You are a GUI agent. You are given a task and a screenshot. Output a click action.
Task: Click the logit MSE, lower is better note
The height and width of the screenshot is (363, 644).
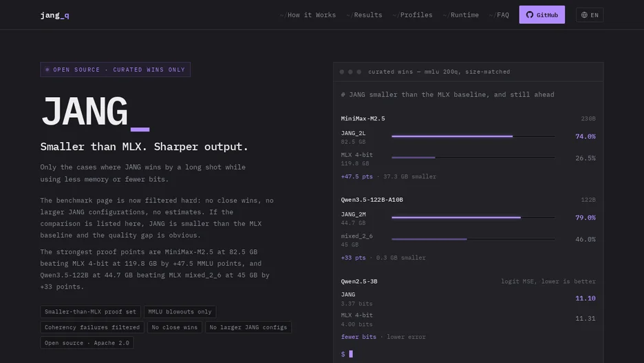[x=548, y=282]
